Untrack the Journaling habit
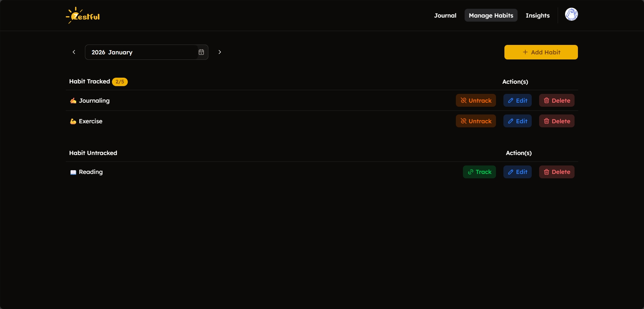Viewport: 644px width, 309px height. click(476, 100)
